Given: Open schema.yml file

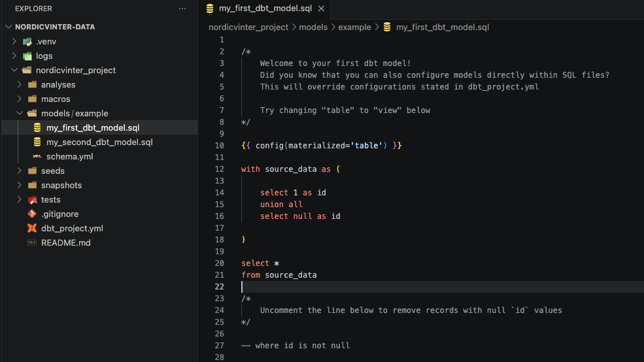Looking at the screenshot, I should [69, 156].
